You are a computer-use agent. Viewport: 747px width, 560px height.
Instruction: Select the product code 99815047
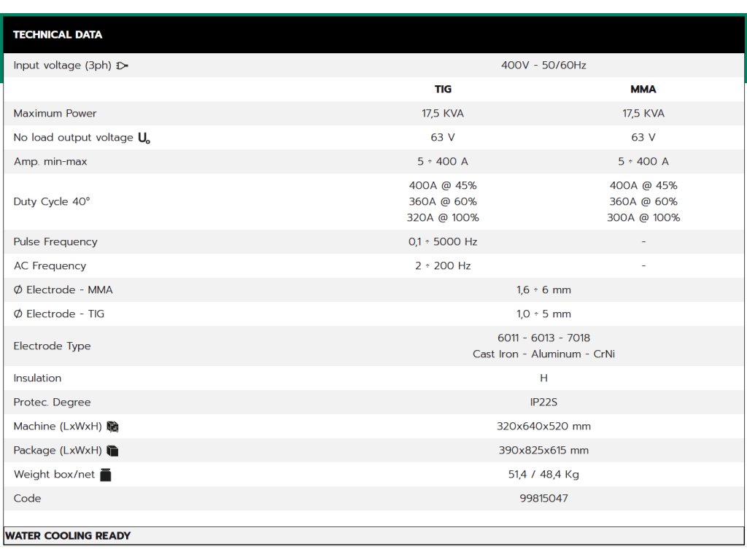coord(543,499)
